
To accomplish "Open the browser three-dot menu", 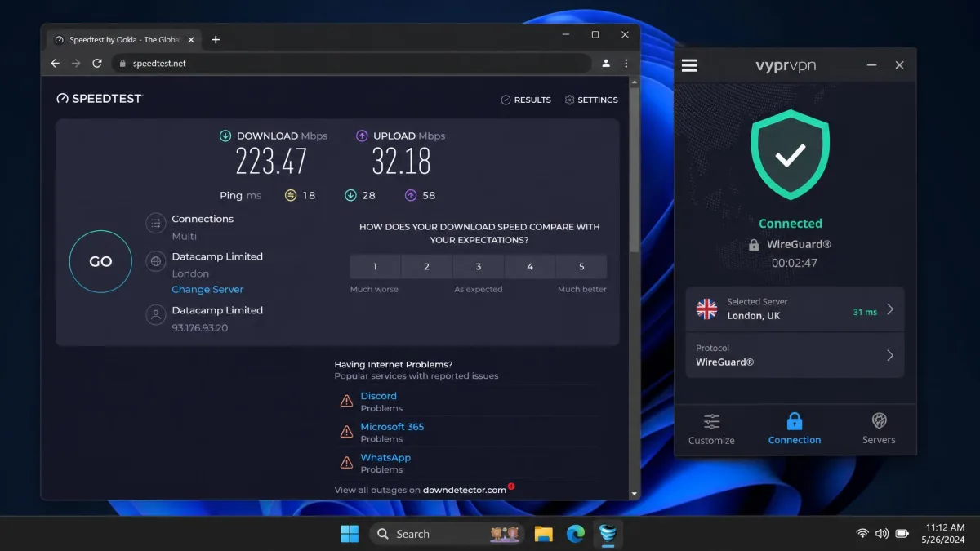I will [x=626, y=63].
